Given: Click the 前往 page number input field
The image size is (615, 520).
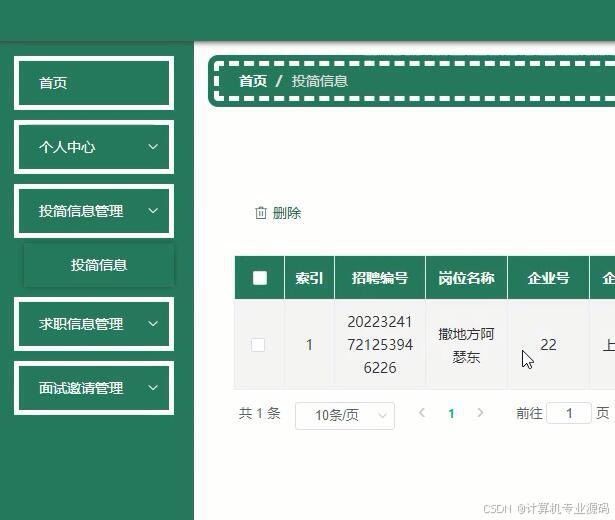Looking at the screenshot, I should pos(569,413).
